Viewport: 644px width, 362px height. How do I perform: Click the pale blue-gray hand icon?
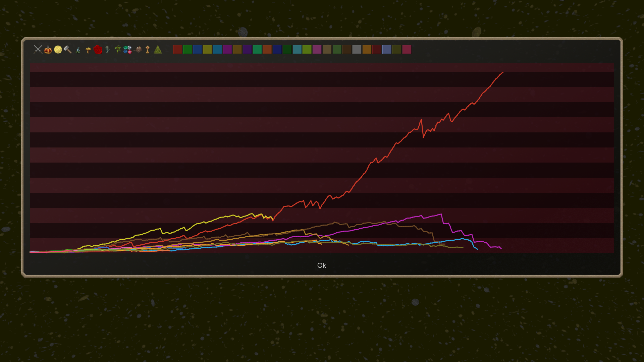tap(107, 50)
